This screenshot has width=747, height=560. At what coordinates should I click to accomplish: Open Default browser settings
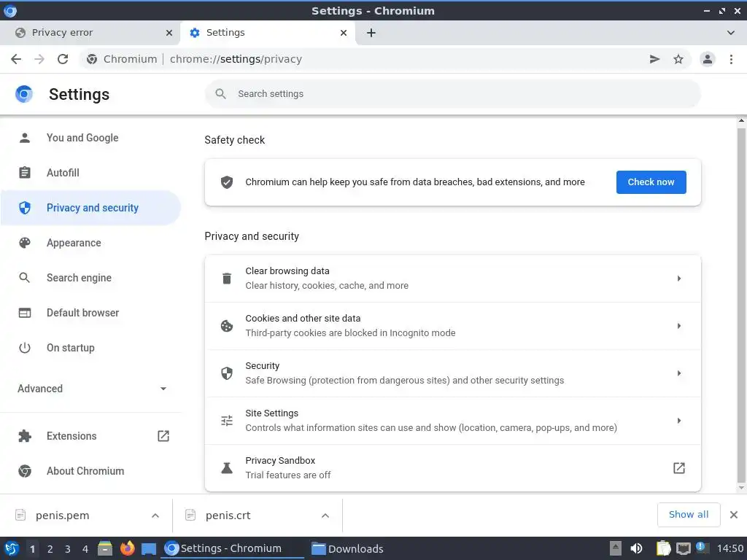(90, 313)
